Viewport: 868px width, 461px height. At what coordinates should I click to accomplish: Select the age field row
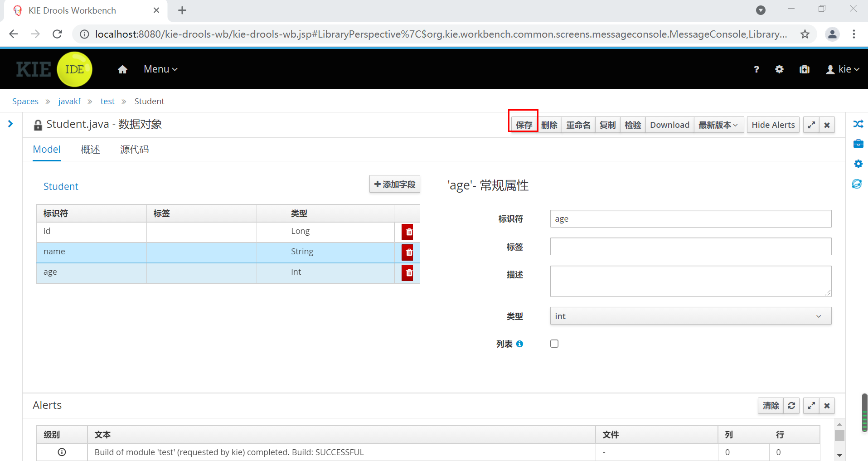(x=228, y=273)
